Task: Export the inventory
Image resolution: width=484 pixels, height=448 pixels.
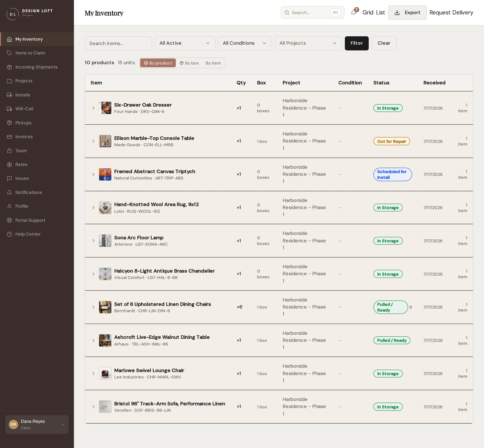Action: tap(407, 12)
